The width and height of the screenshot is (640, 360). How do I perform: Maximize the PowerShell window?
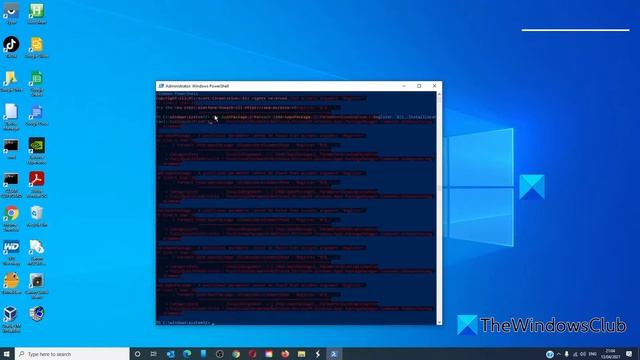click(419, 86)
